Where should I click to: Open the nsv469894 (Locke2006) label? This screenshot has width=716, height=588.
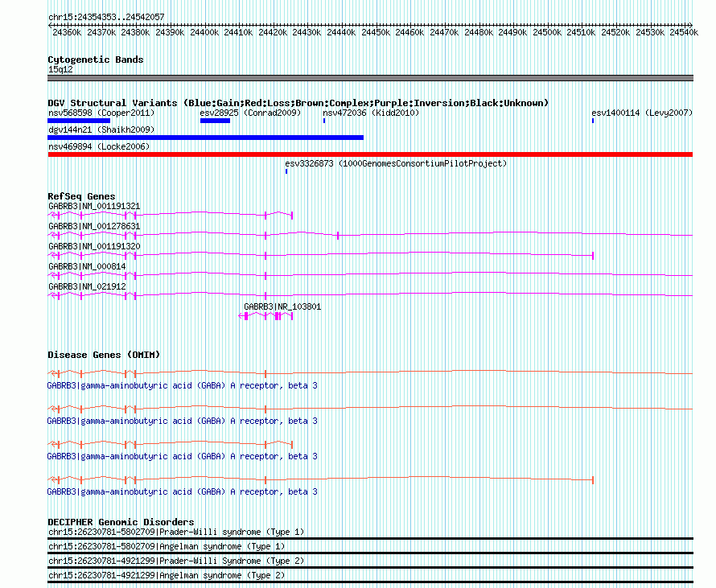[x=99, y=146]
